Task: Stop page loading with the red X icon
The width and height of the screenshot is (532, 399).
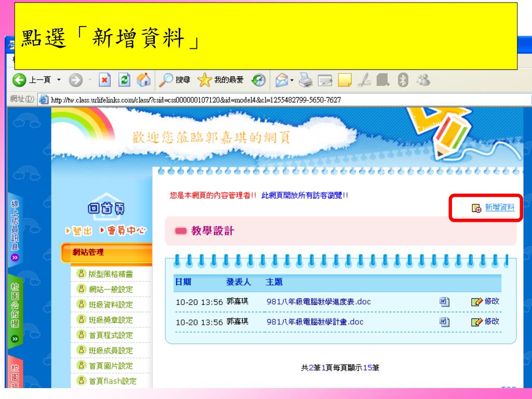Action: (104, 80)
